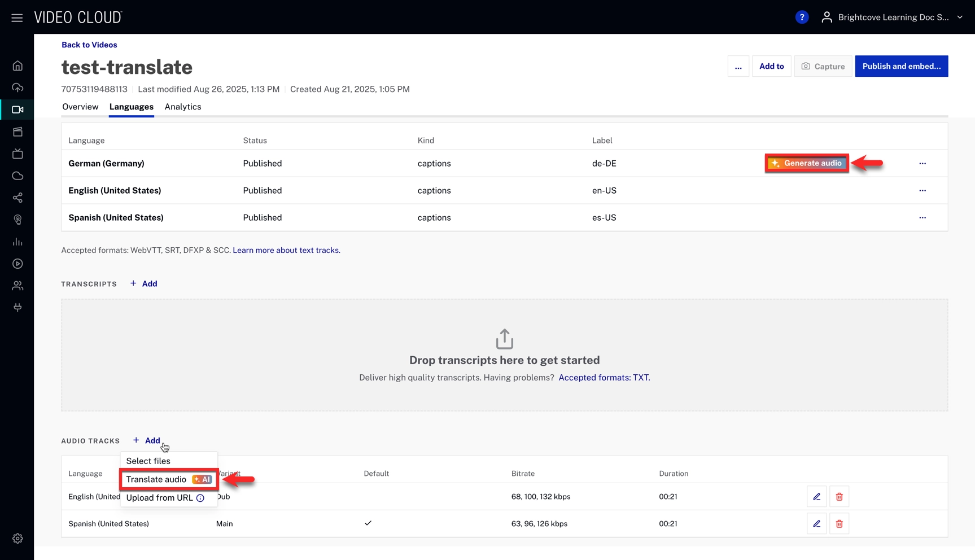Switch to the Overview tab
Screen dimensions: 975x560
click(80, 107)
